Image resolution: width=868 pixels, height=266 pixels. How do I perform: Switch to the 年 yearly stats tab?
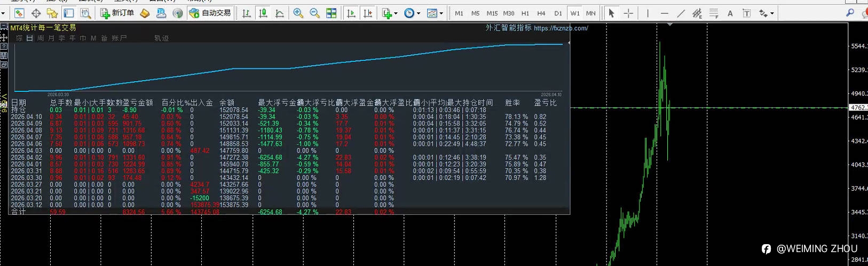pos(73,38)
